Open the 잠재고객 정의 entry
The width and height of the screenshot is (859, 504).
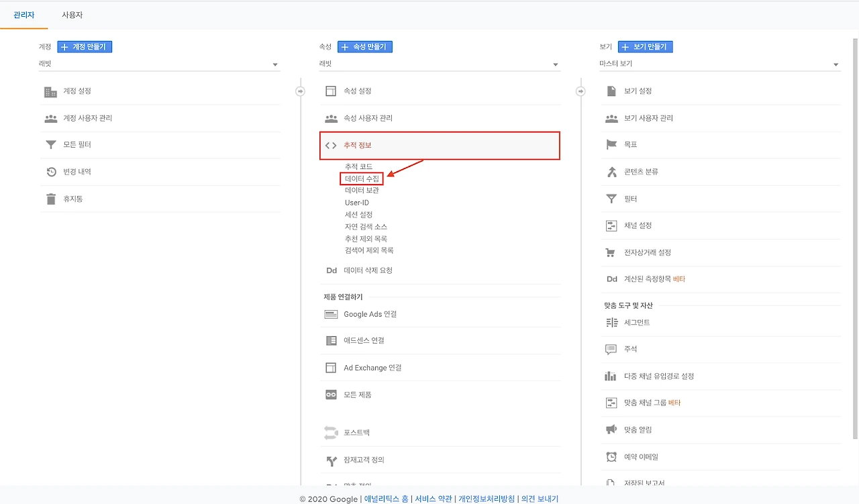point(440,460)
